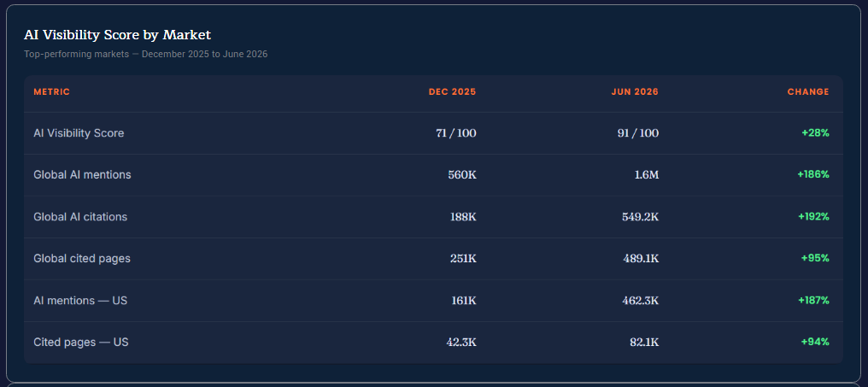This screenshot has width=868, height=387.
Task: Click the 549.2K June citations value
Action: 641,217
